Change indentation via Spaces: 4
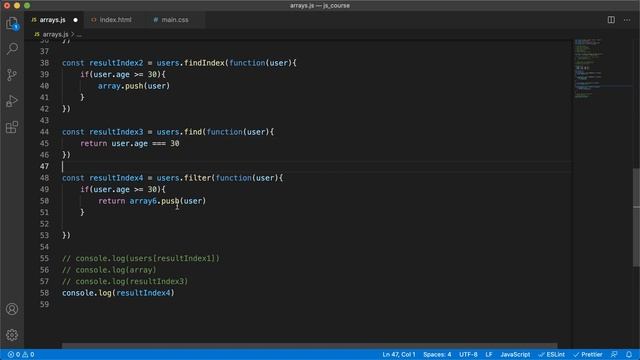Screen dimensions: 640x360 coord(437,354)
